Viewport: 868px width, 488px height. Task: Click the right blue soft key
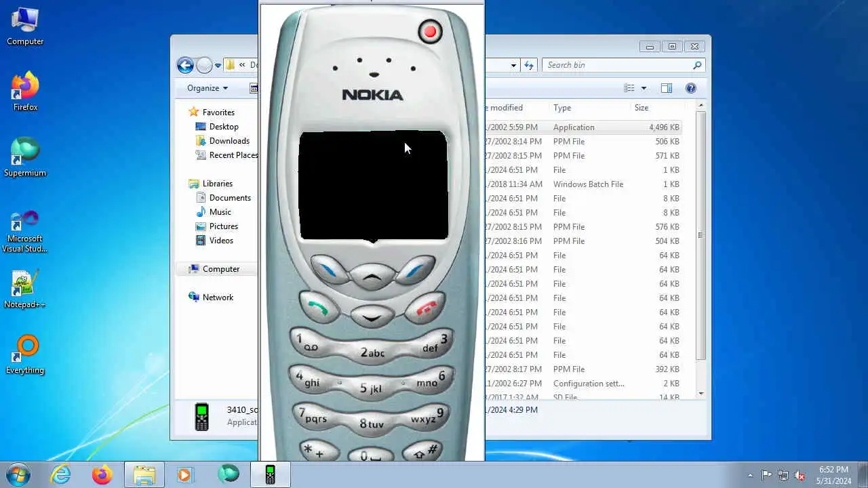click(x=415, y=270)
